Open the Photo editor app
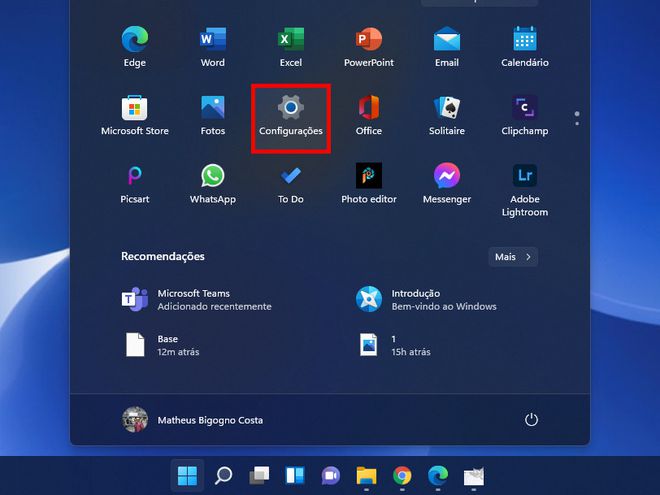The height and width of the screenshot is (495, 660). (369, 184)
